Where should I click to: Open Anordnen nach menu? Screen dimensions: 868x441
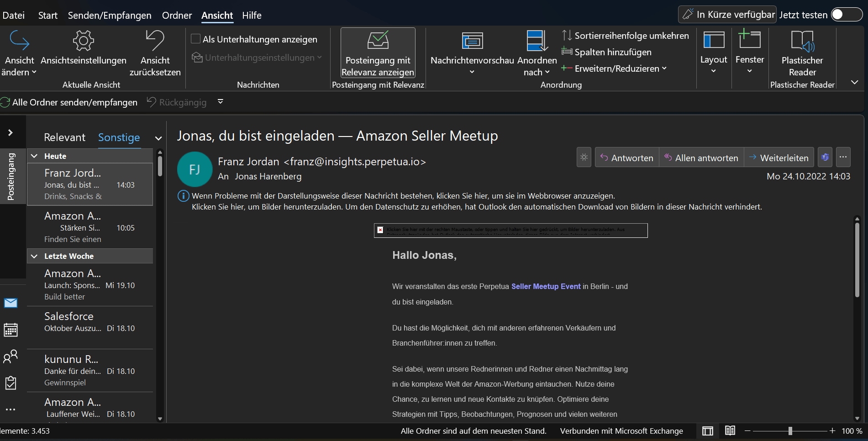[537, 53]
